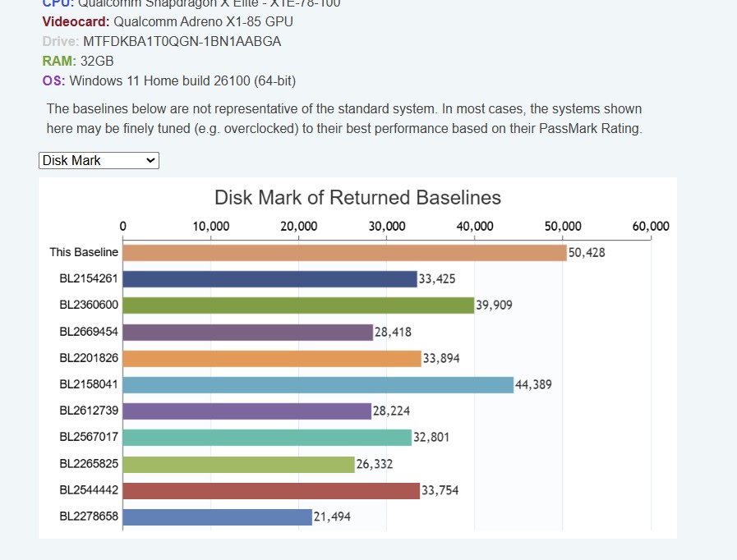This screenshot has width=737, height=560.
Task: Click the 50,428 score value label
Action: tap(587, 253)
